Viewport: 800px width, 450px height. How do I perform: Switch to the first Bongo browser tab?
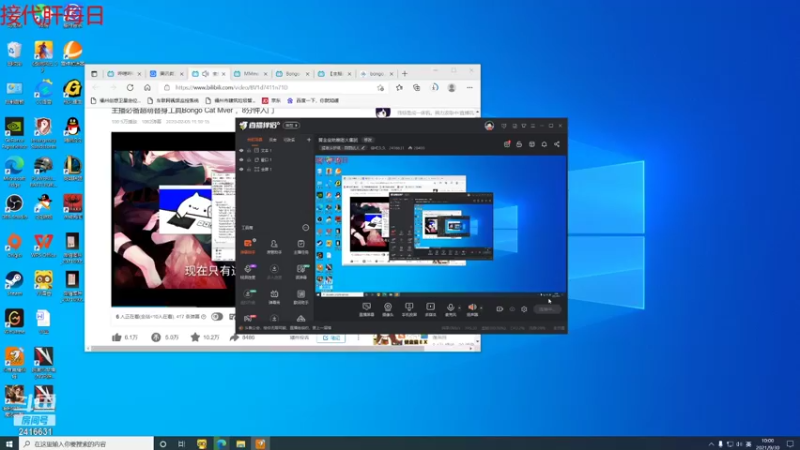pyautogui.click(x=292, y=73)
